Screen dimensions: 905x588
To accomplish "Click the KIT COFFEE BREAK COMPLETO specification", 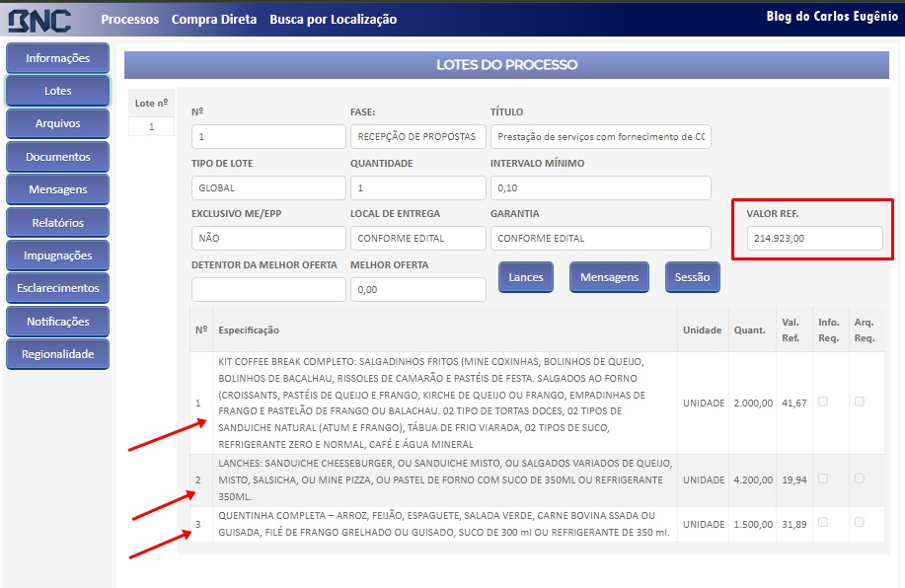I will tap(431, 403).
